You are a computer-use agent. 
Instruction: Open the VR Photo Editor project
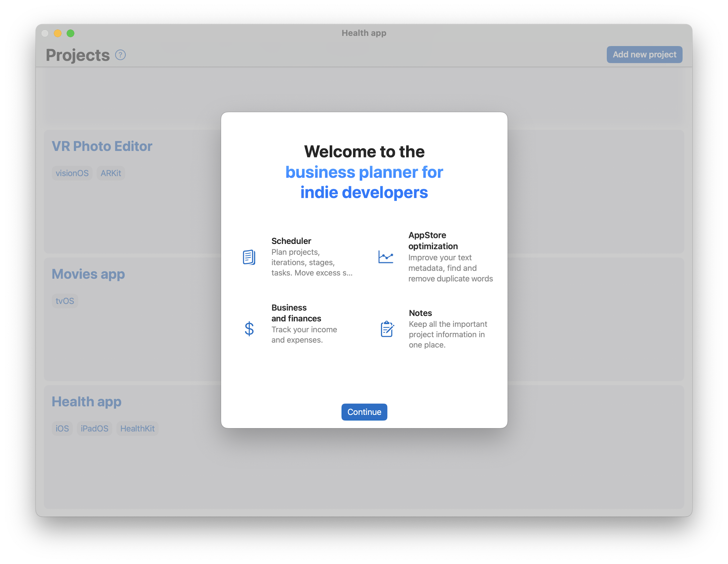102,146
